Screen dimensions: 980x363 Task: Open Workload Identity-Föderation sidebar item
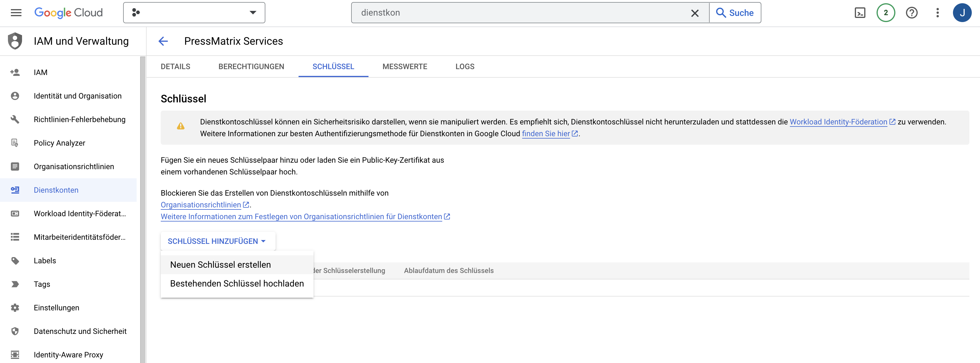point(68,214)
